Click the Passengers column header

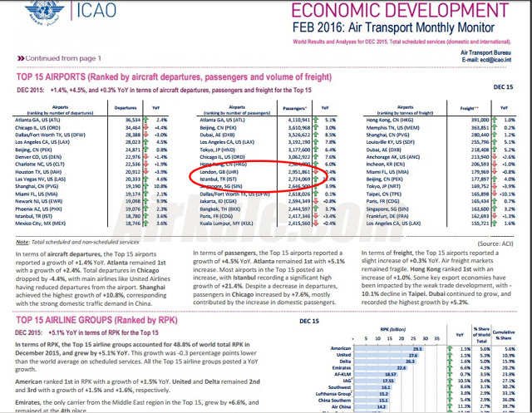point(294,108)
